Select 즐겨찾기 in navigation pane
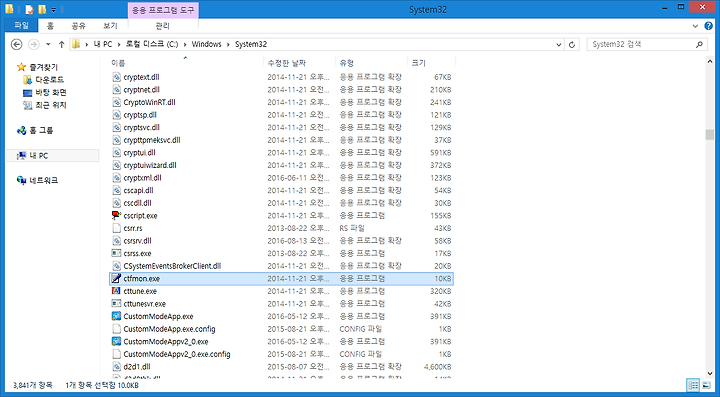Viewport: 720px width, 397px height. coord(37,67)
